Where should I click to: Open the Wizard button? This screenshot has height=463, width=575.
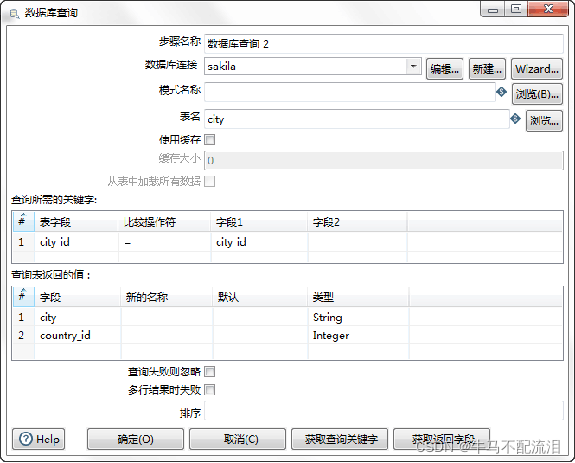tap(537, 69)
